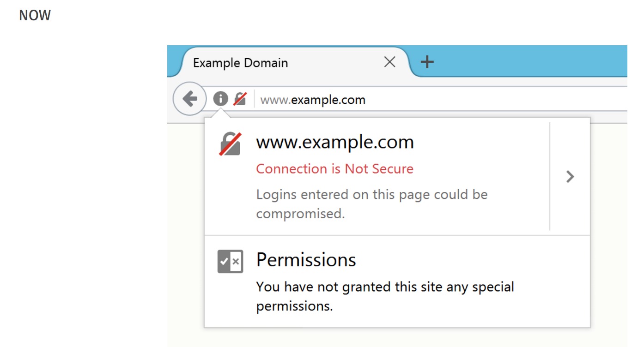644x347 pixels.
Task: Click the www.example.com heading in popup
Action: [335, 142]
